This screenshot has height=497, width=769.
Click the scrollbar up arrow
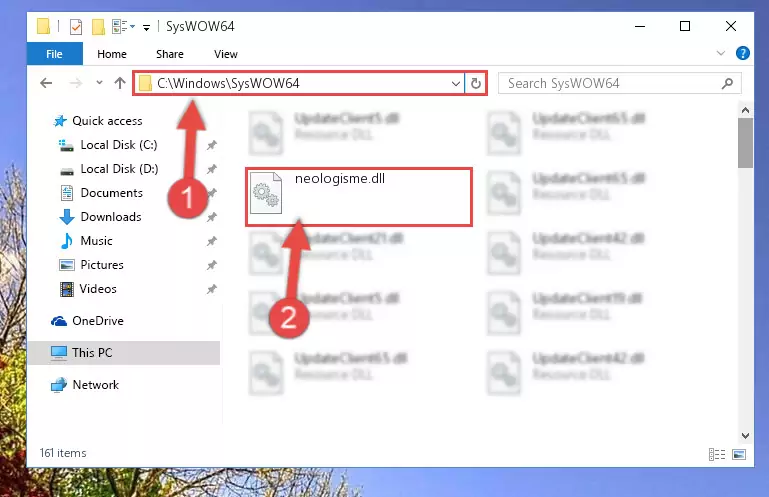click(x=745, y=110)
